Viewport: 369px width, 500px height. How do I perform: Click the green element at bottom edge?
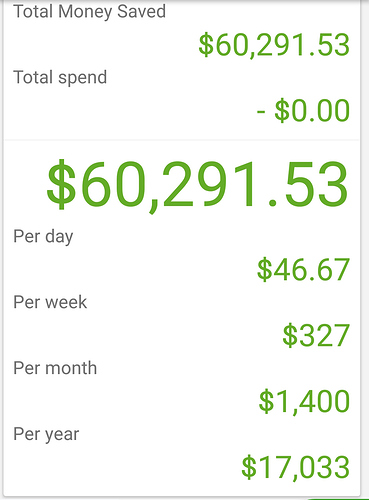coord(337,499)
